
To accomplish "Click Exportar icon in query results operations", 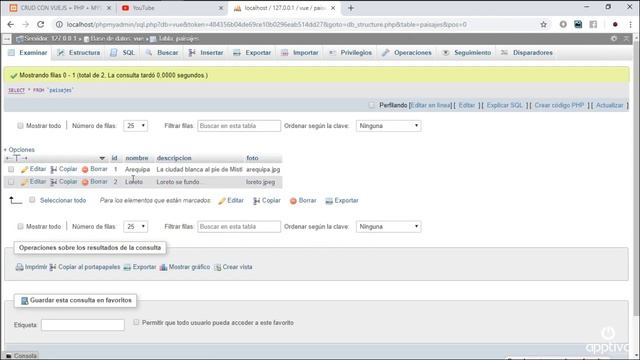I will 127,267.
